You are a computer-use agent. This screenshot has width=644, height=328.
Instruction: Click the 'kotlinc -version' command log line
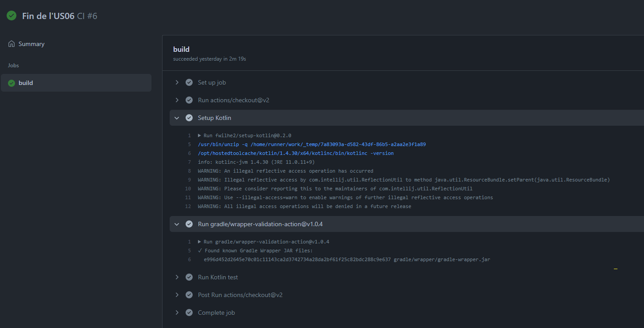296,153
